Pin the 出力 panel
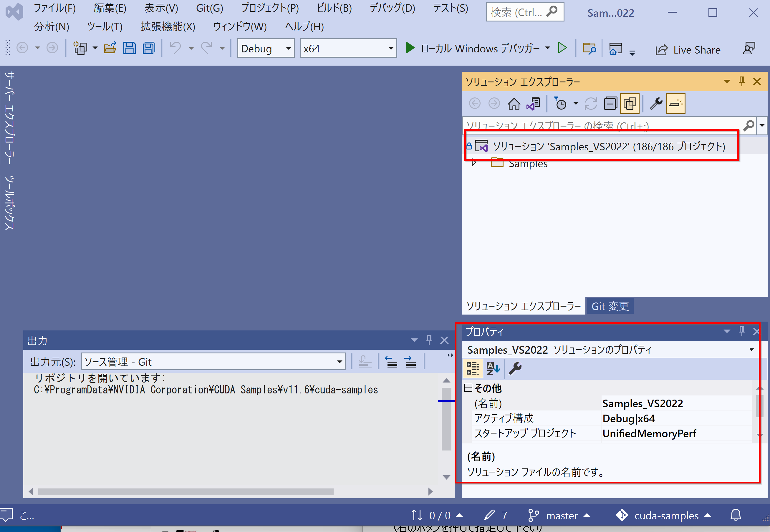The height and width of the screenshot is (532, 770). coord(429,340)
